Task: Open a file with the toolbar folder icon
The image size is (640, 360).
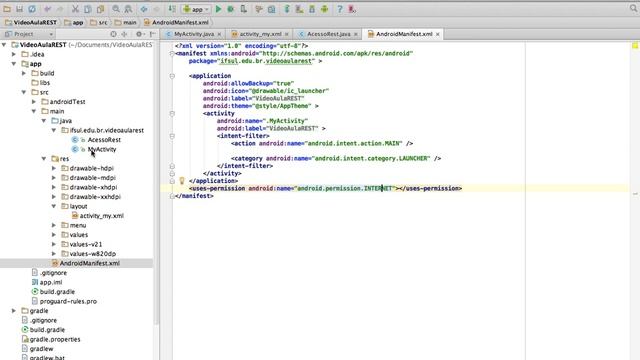Action: (7, 9)
